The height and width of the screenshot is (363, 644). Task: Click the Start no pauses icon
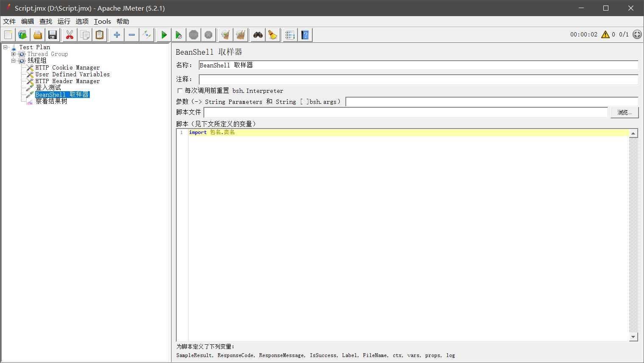179,35
